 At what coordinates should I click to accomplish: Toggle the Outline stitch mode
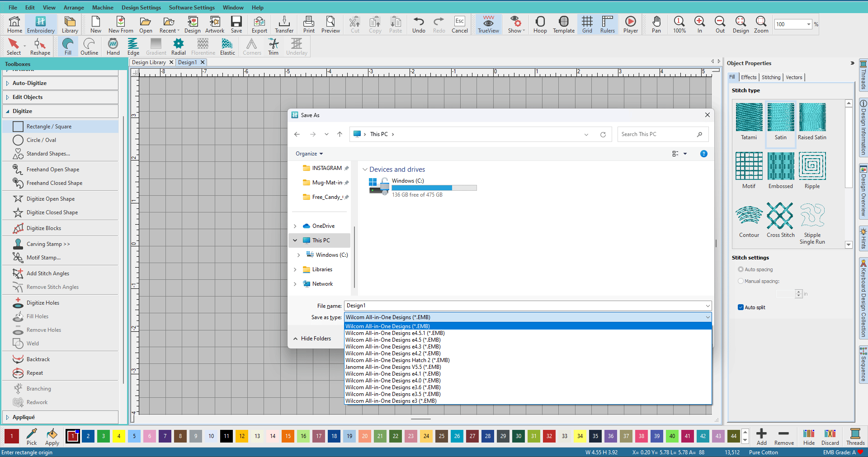coord(89,47)
